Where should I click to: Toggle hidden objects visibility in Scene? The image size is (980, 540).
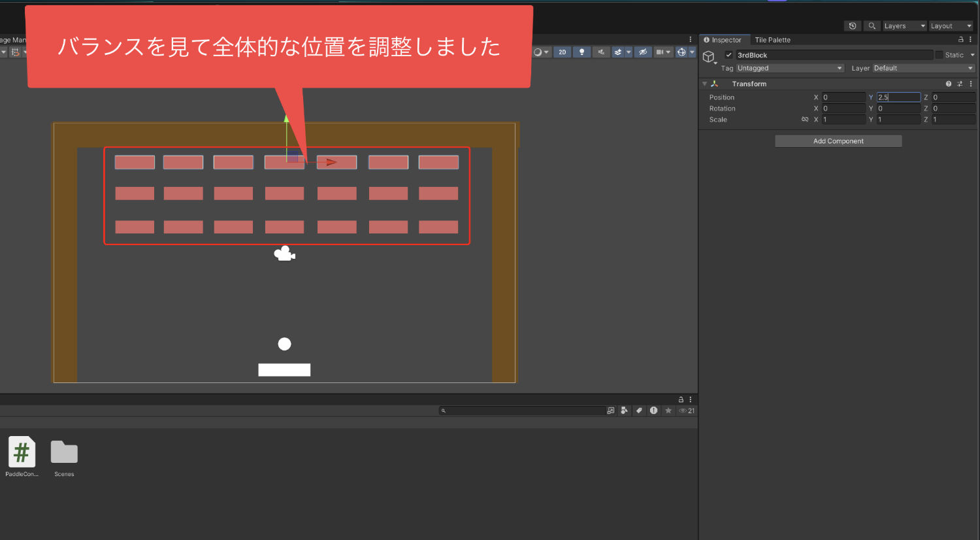click(x=643, y=52)
